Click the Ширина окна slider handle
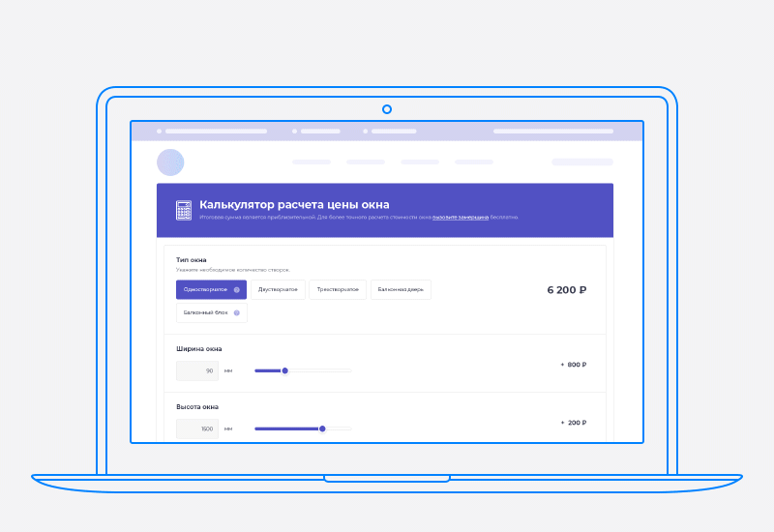Viewport: 774px width, 532px height. [284, 370]
